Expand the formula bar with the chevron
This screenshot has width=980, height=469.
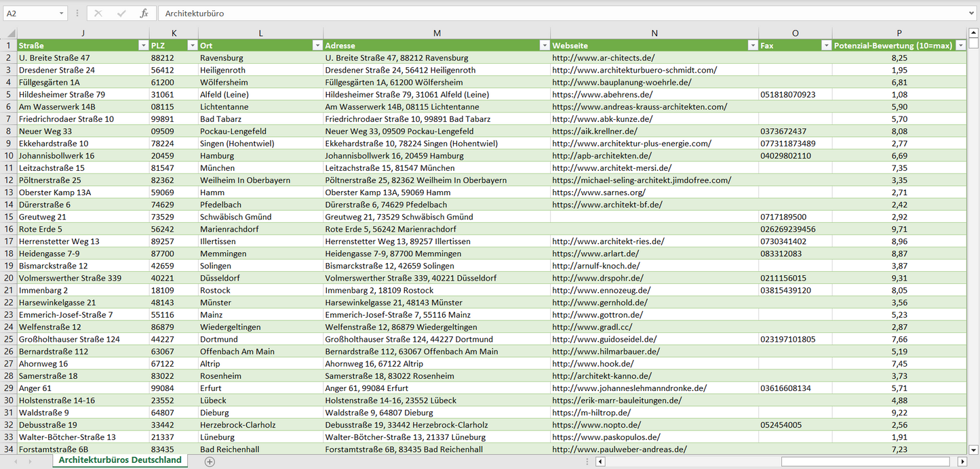(x=972, y=14)
